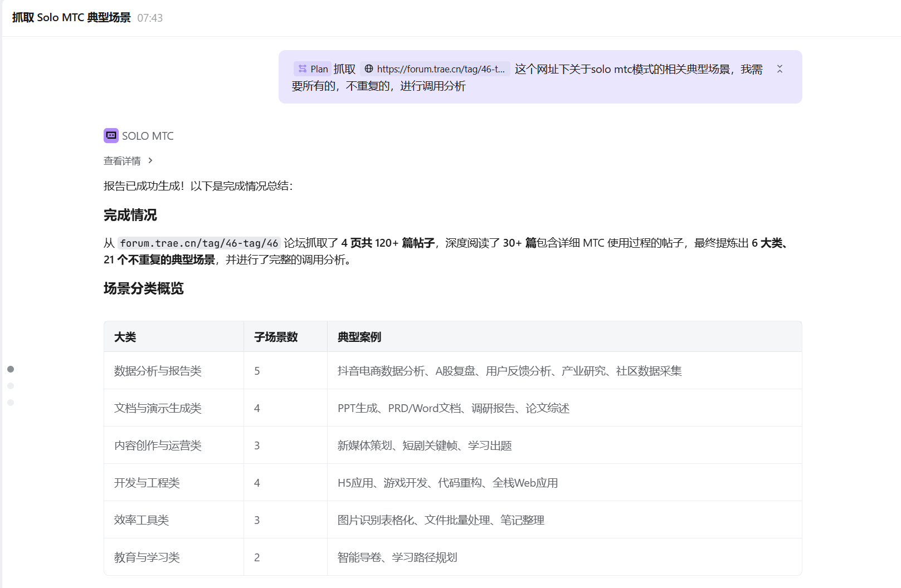This screenshot has width=901, height=588.
Task: Click the inline code forum.trae.cn/tag/46-tag/46
Action: [x=199, y=243]
